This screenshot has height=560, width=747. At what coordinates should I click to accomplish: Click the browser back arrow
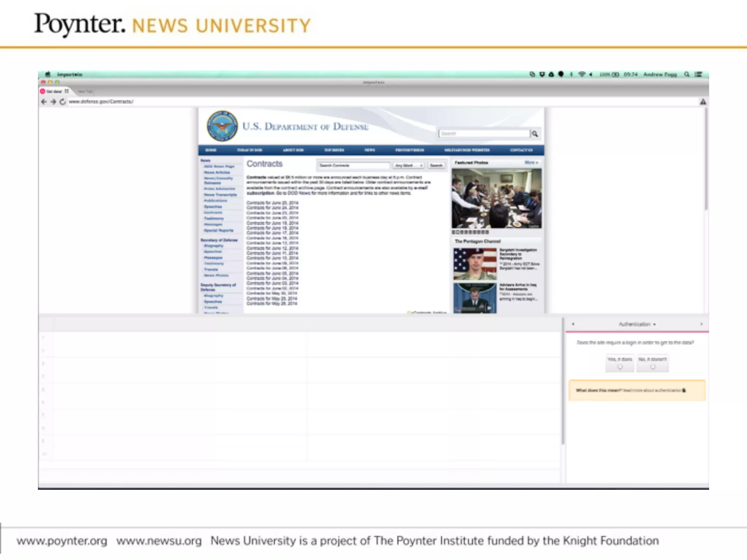point(44,102)
